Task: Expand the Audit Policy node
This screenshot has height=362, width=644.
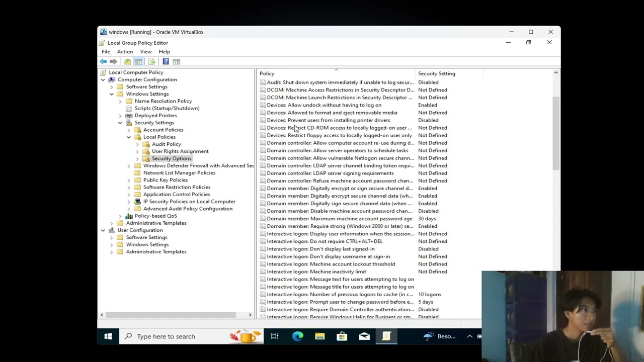Action: pos(137,144)
